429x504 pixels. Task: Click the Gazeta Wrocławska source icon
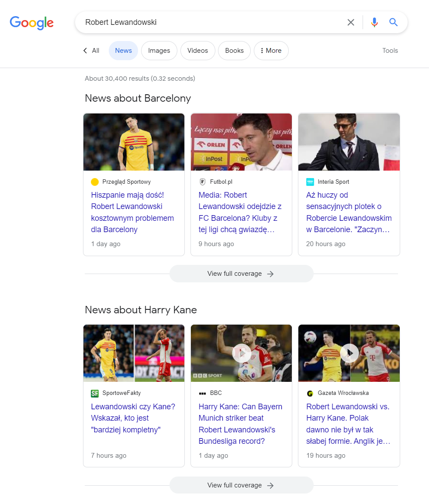310,394
